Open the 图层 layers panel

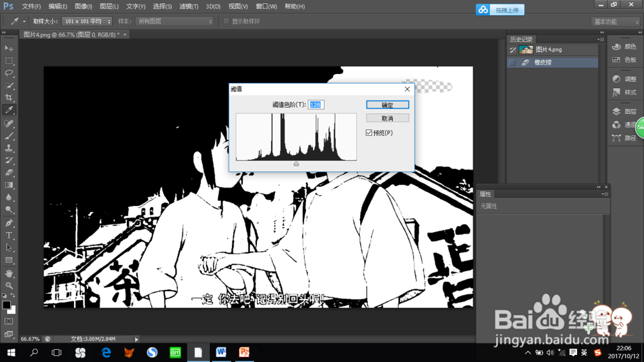pos(624,111)
